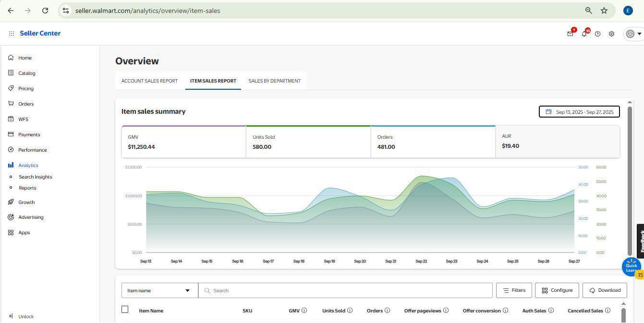Click the GMV info icon
Screen dimensions: 644x323
tap(304, 311)
